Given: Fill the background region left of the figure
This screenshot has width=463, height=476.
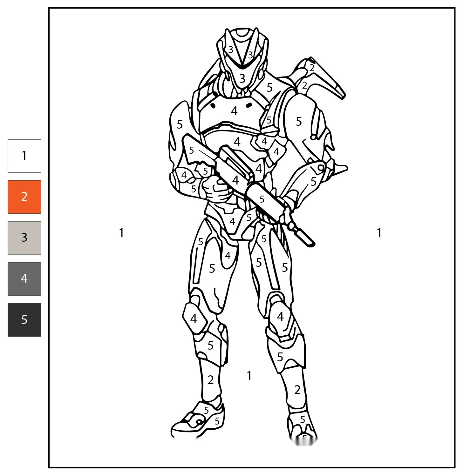Looking at the screenshot, I should click(121, 233).
